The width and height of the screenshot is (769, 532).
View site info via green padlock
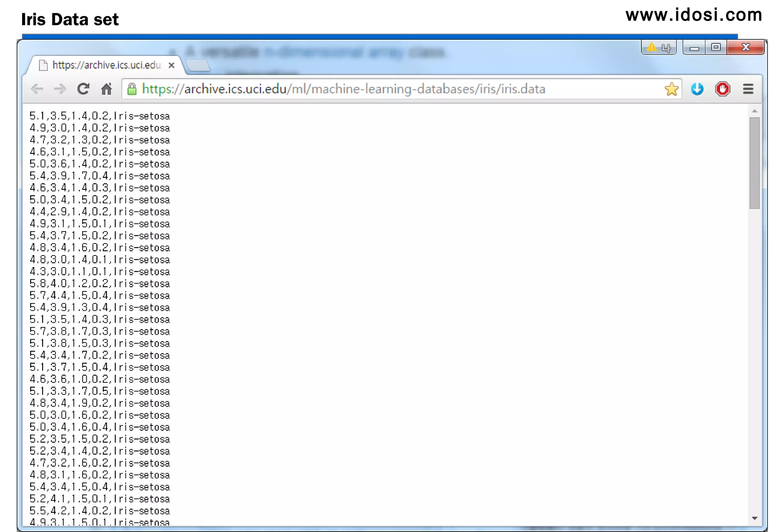pyautogui.click(x=132, y=89)
